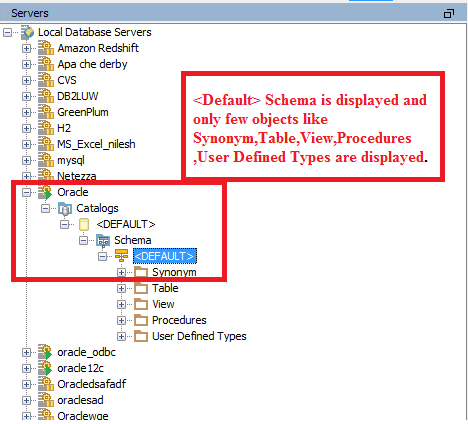Collapse the Oracle server node
This screenshot has height=424, width=468.
click(x=26, y=192)
